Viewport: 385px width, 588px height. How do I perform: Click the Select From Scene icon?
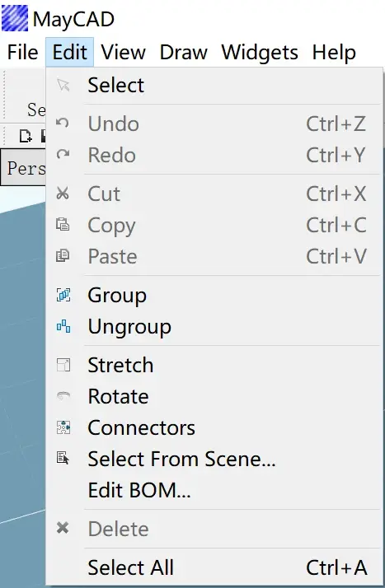pyautogui.click(x=63, y=459)
